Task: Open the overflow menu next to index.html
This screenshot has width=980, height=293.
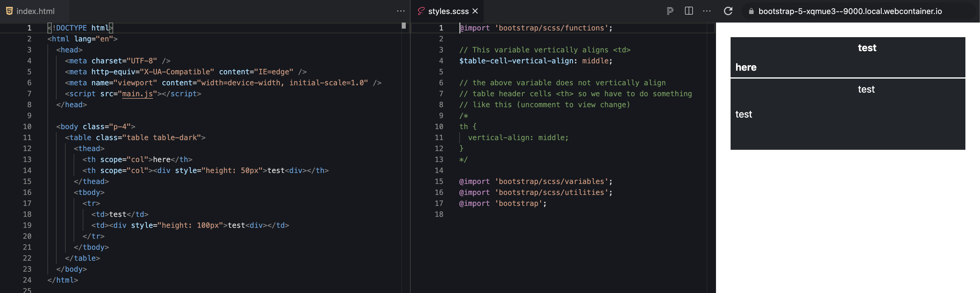Action: click(401, 11)
